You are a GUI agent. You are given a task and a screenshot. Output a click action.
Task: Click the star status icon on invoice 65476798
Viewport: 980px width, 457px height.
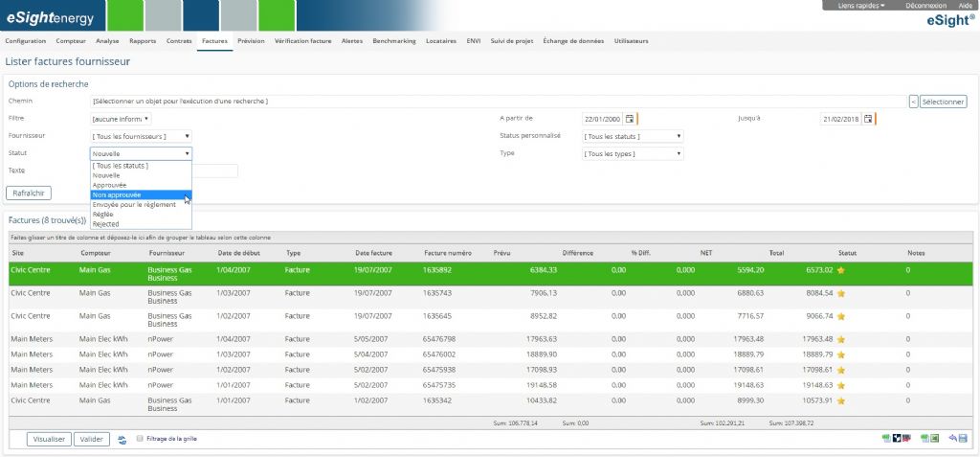pyautogui.click(x=841, y=339)
